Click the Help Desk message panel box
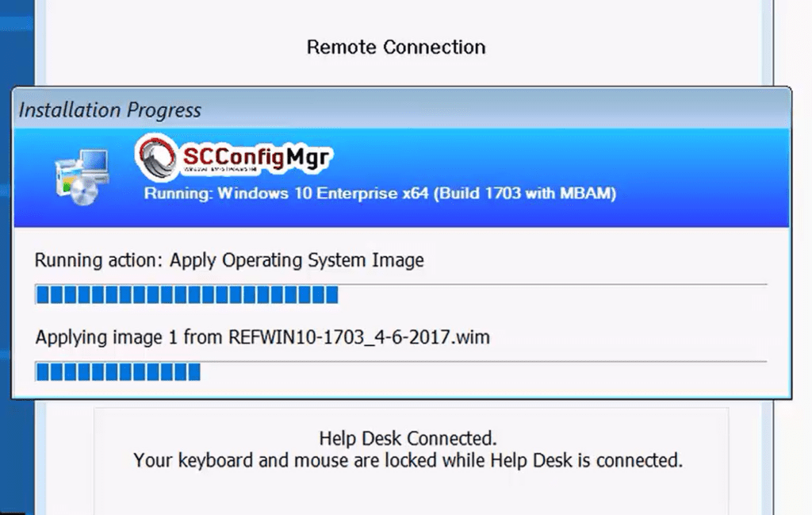 pyautogui.click(x=412, y=461)
